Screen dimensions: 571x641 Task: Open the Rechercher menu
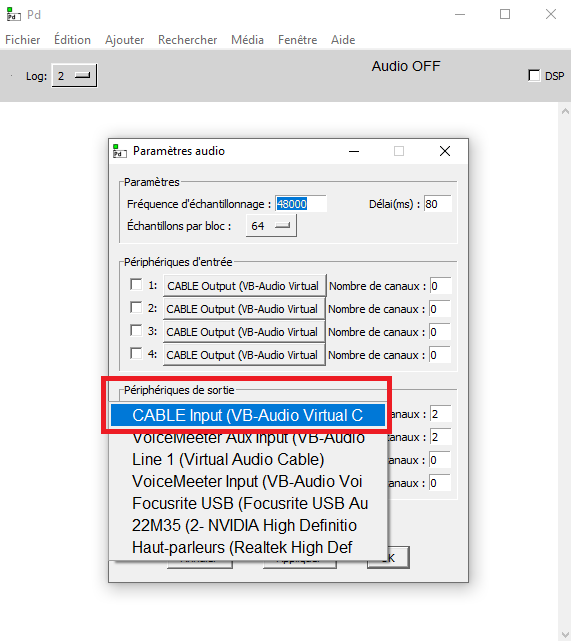[x=187, y=40]
